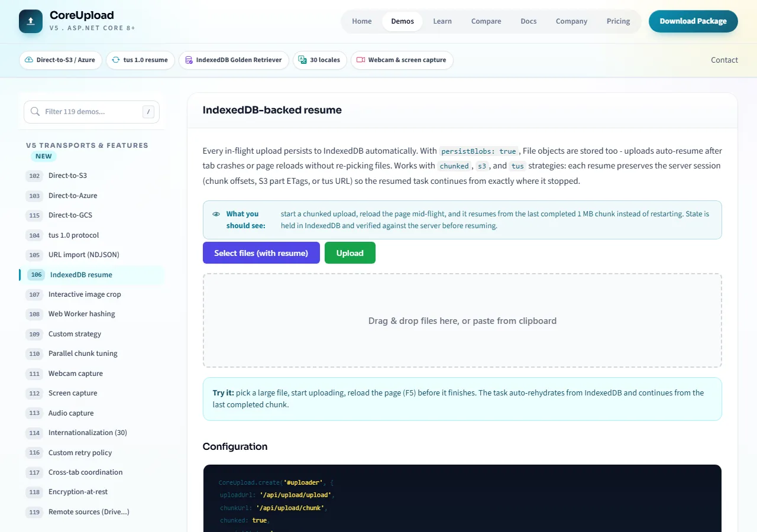Open the Compare nav item
The height and width of the screenshot is (532, 757).
coord(486,21)
